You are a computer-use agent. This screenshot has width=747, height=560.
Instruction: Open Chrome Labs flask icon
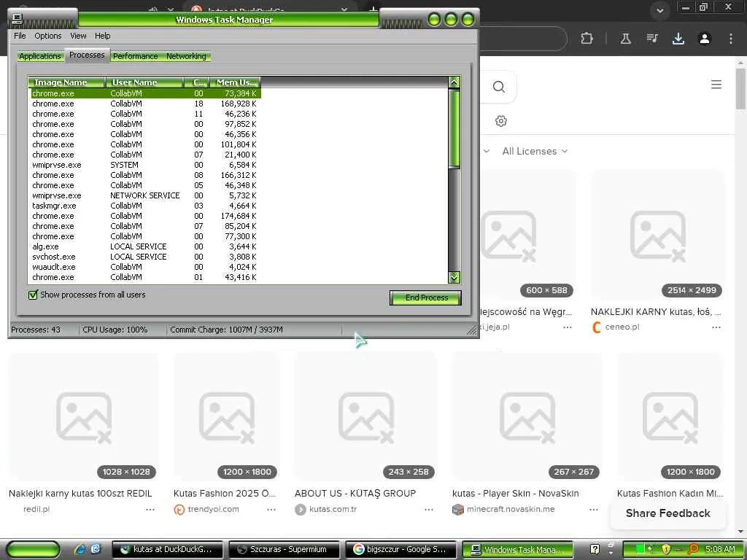click(x=625, y=39)
